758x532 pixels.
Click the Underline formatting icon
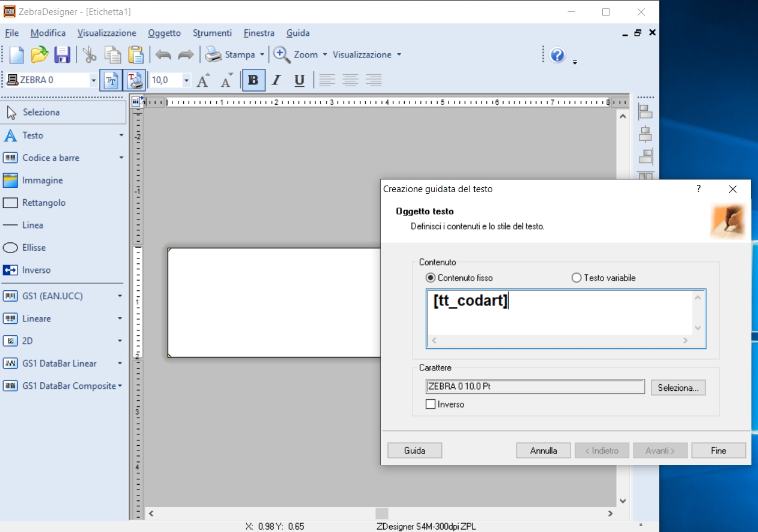[299, 80]
